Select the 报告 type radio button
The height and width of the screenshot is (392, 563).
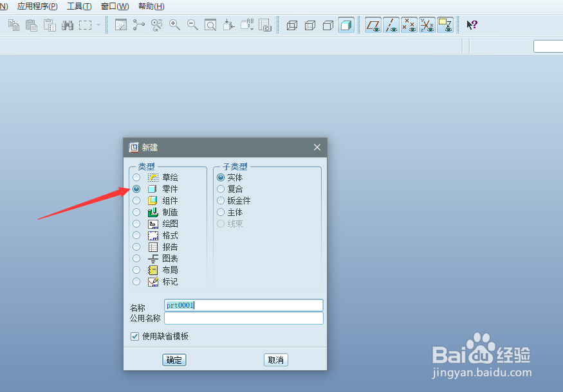[x=136, y=247]
